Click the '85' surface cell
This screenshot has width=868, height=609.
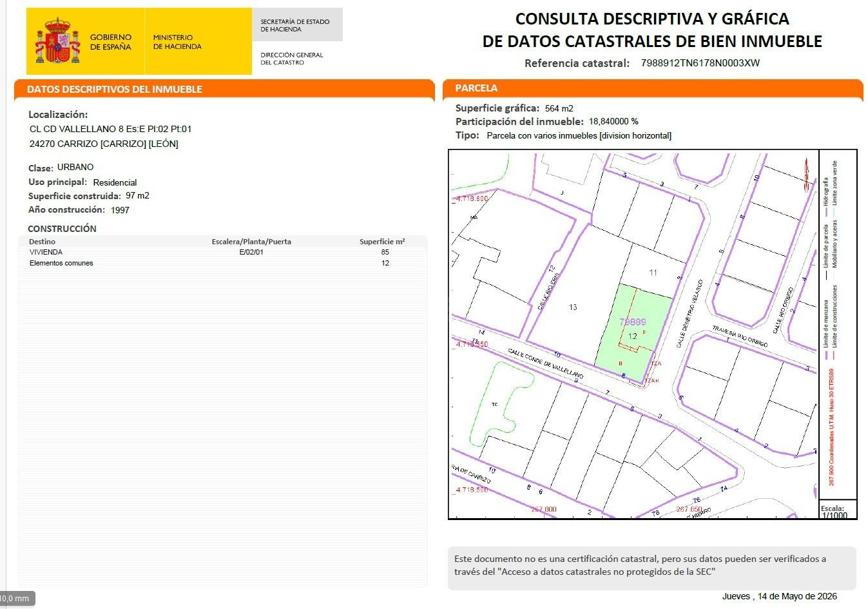(x=385, y=252)
